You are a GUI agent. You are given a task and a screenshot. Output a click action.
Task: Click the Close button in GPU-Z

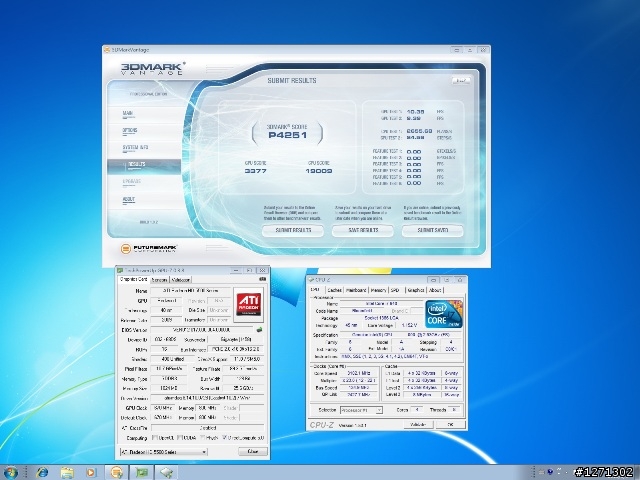tap(253, 451)
